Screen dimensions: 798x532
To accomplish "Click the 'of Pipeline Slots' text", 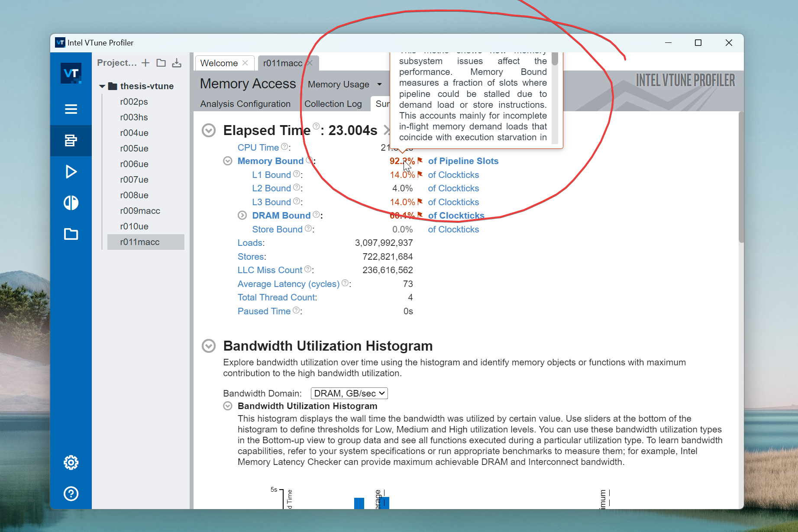I will (x=463, y=161).
